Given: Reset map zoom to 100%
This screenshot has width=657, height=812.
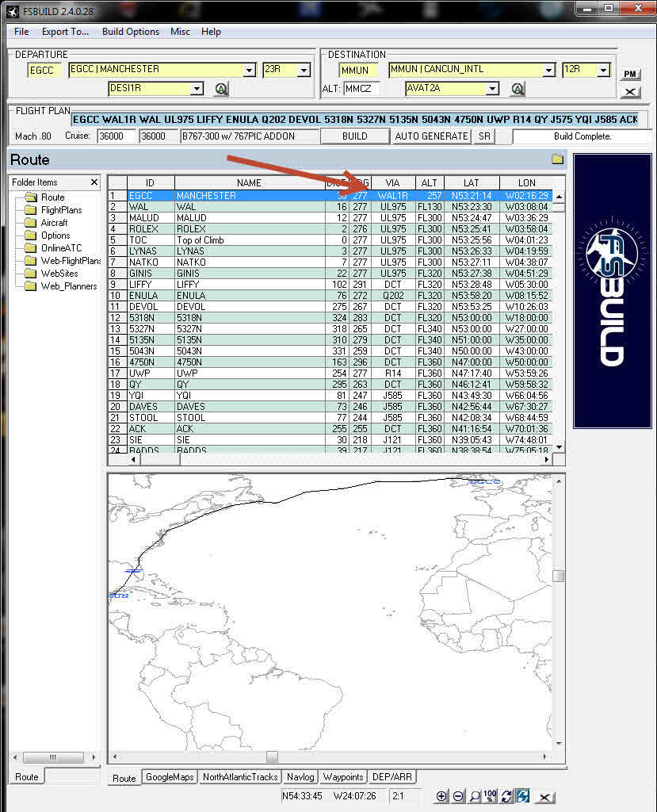Looking at the screenshot, I should pyautogui.click(x=490, y=796).
